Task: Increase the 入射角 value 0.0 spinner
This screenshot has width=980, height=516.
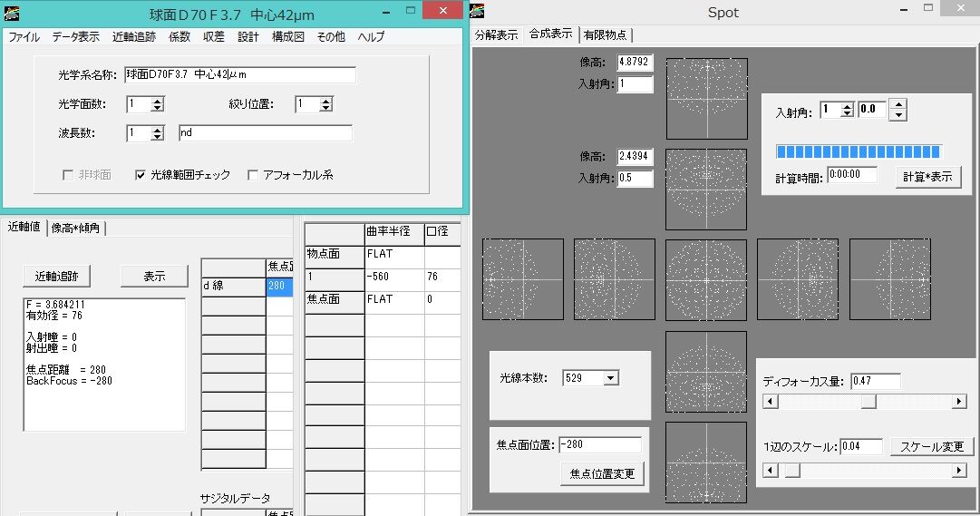Action: click(898, 104)
